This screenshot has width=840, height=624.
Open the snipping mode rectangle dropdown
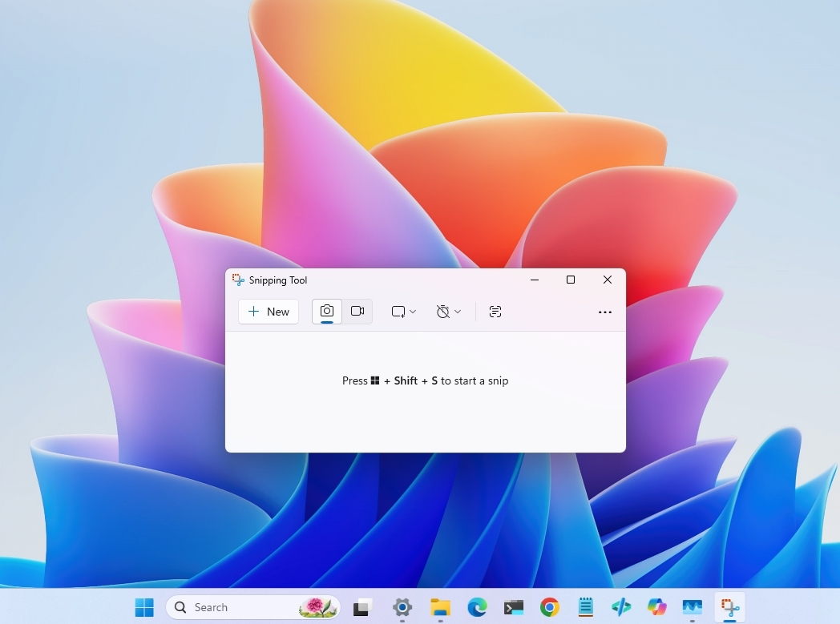click(x=403, y=312)
